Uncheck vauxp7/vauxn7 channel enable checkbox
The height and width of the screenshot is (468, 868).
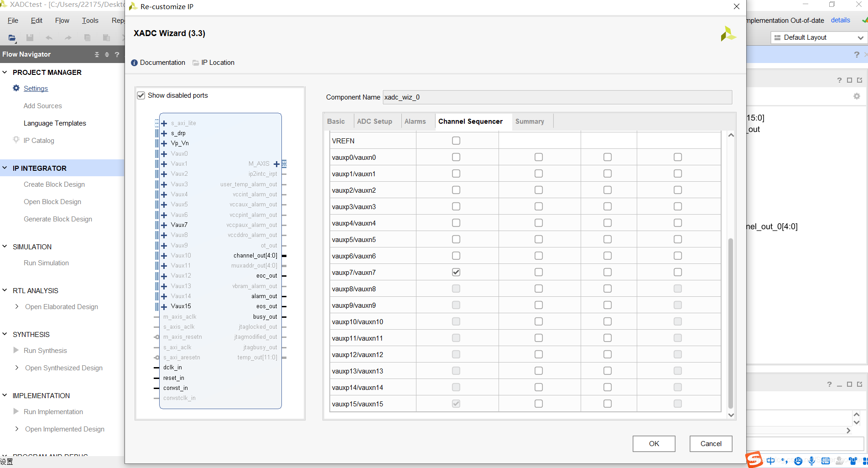click(456, 272)
